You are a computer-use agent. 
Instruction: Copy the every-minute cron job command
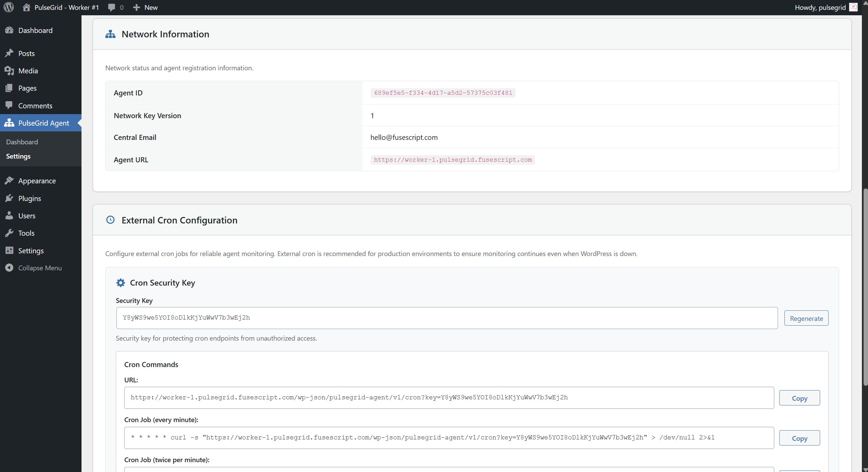[799, 438]
